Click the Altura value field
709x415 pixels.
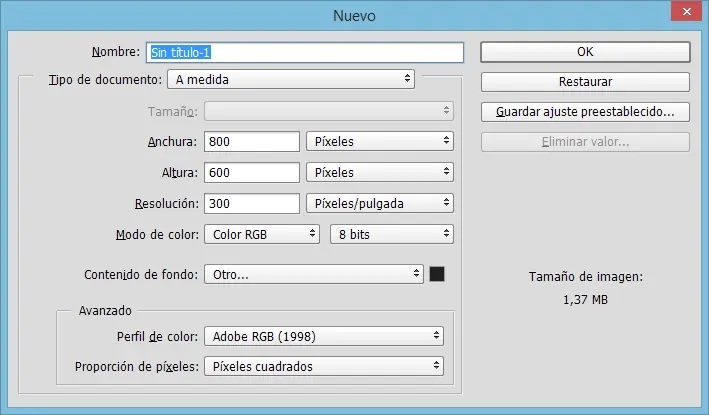click(x=252, y=172)
